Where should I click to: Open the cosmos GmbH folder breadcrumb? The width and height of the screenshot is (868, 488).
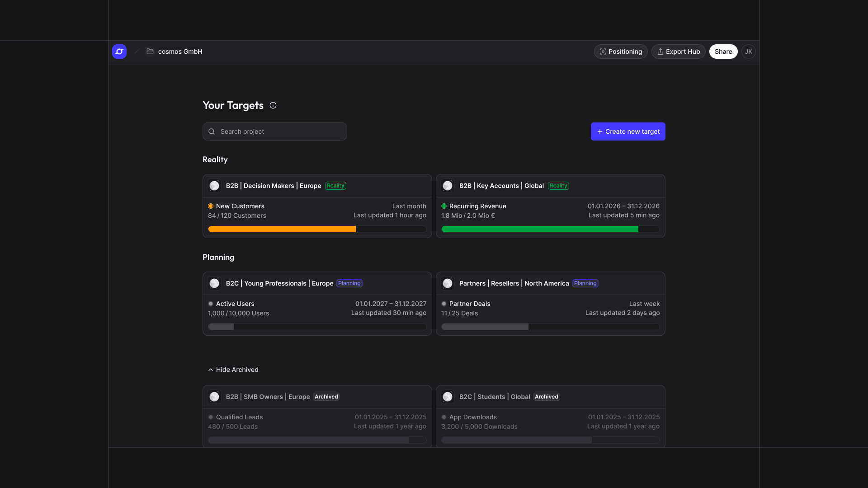coord(175,52)
